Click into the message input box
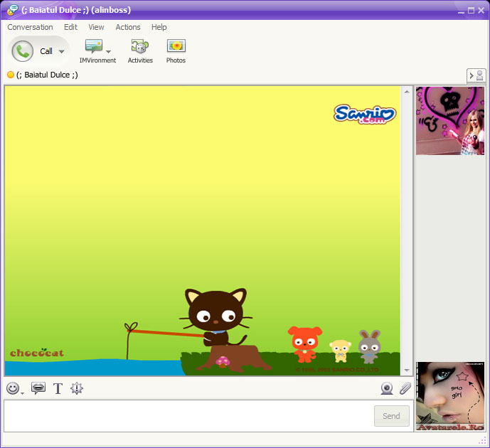 coord(188,416)
